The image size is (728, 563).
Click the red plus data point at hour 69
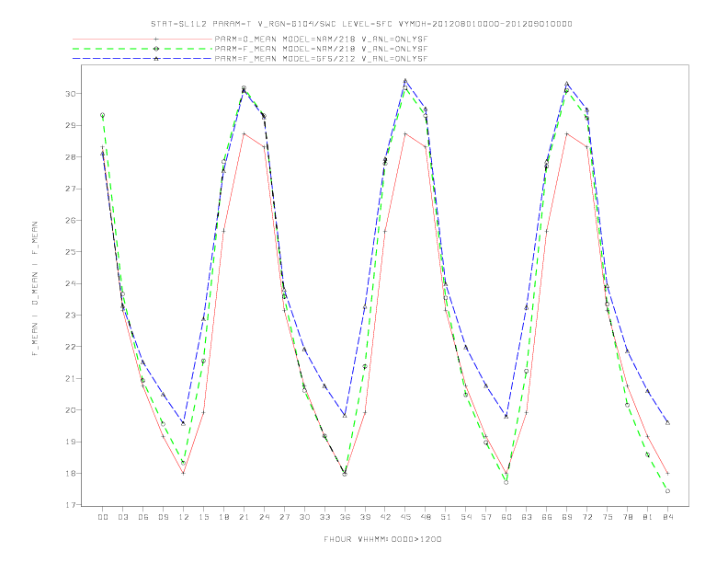click(x=566, y=133)
